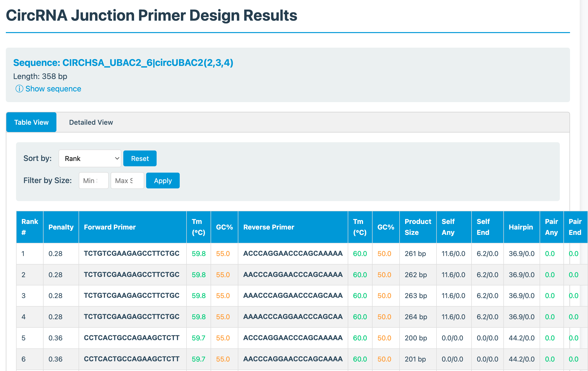Click reverse primer AAAACCCAGGAACCCAGCAA in row 4
The image size is (588, 371).
click(293, 317)
